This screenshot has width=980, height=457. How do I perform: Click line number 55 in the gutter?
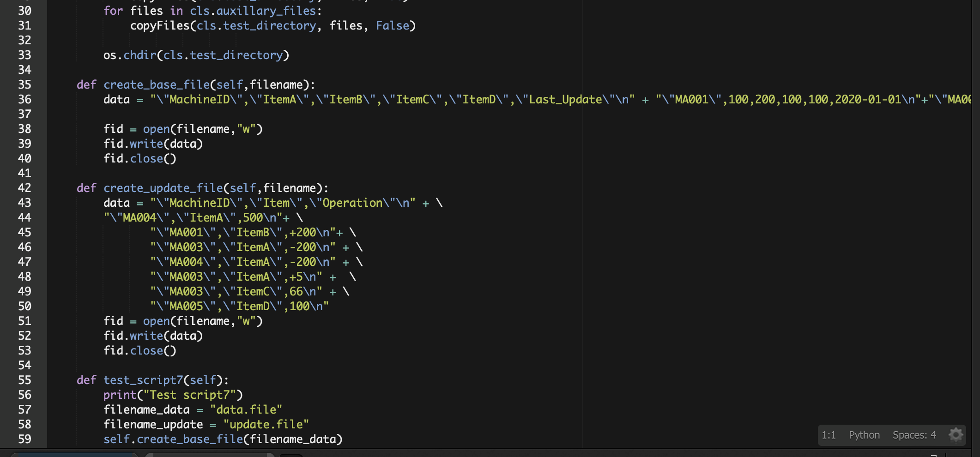coord(25,380)
